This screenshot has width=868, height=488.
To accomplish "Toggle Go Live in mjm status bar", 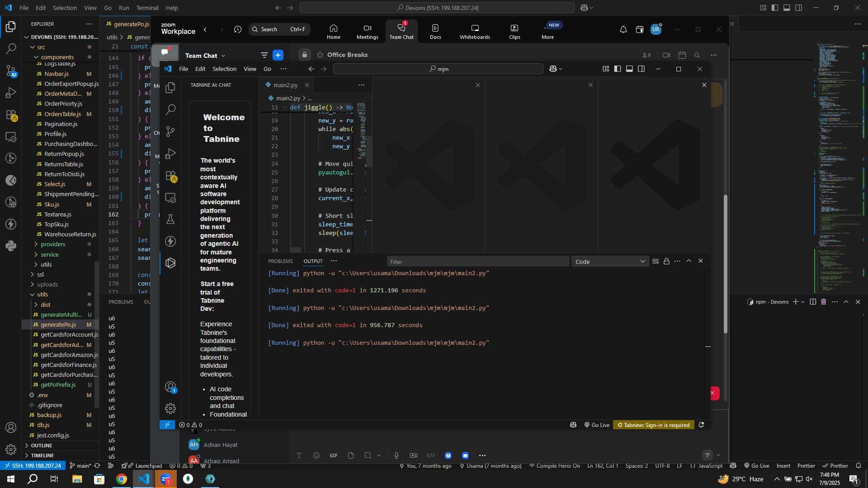I will click(x=597, y=425).
